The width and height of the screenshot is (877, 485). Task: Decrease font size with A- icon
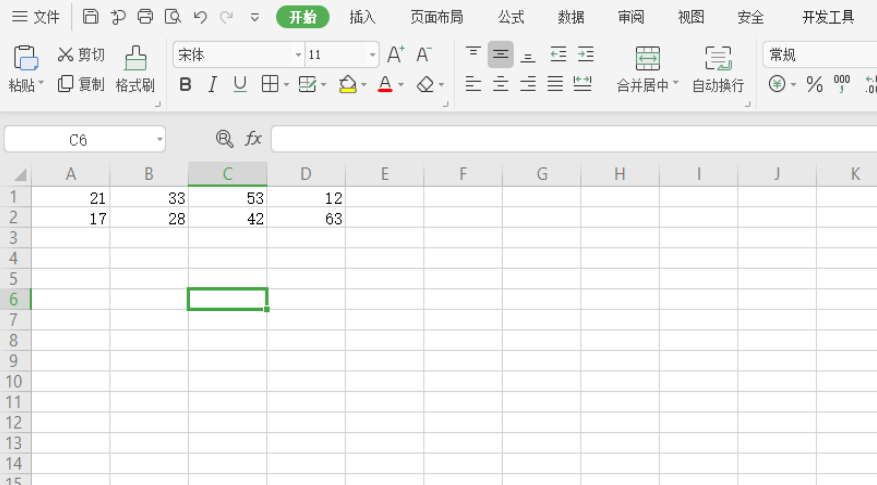pos(424,54)
